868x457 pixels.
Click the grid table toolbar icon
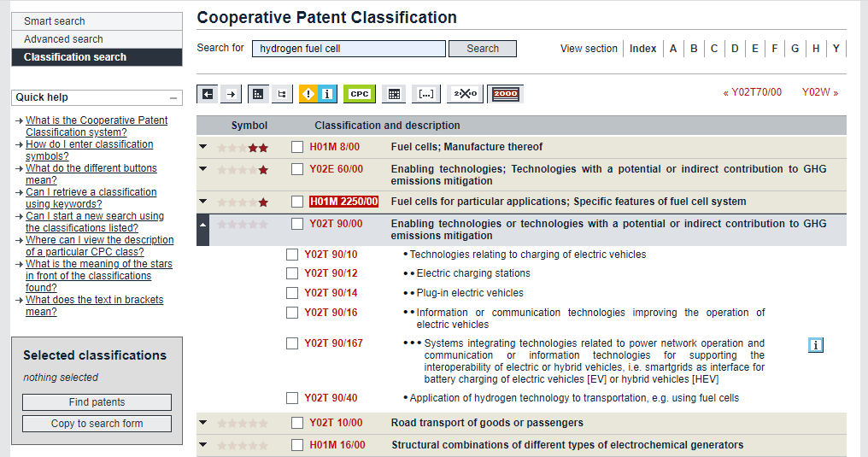(x=394, y=94)
